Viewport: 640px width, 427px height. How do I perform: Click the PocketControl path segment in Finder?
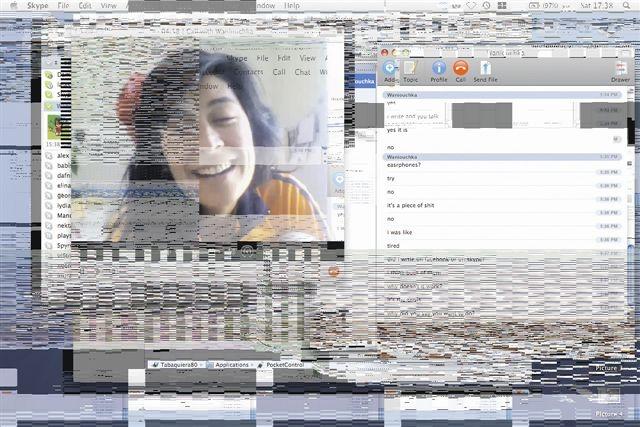click(x=281, y=365)
